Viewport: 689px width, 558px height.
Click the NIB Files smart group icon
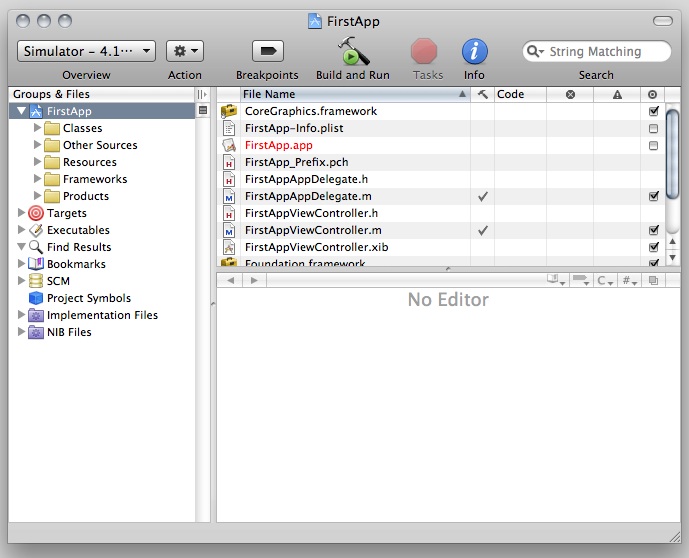(x=36, y=332)
